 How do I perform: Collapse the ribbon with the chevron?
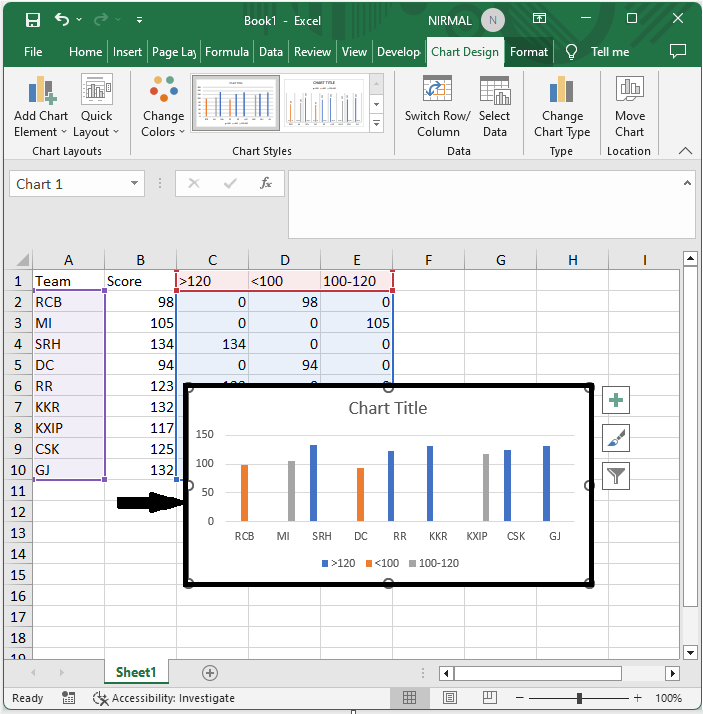pos(685,151)
